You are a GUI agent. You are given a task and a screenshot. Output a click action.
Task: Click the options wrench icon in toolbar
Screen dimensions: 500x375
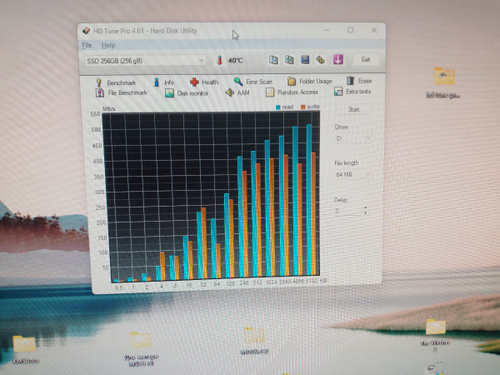point(321,60)
